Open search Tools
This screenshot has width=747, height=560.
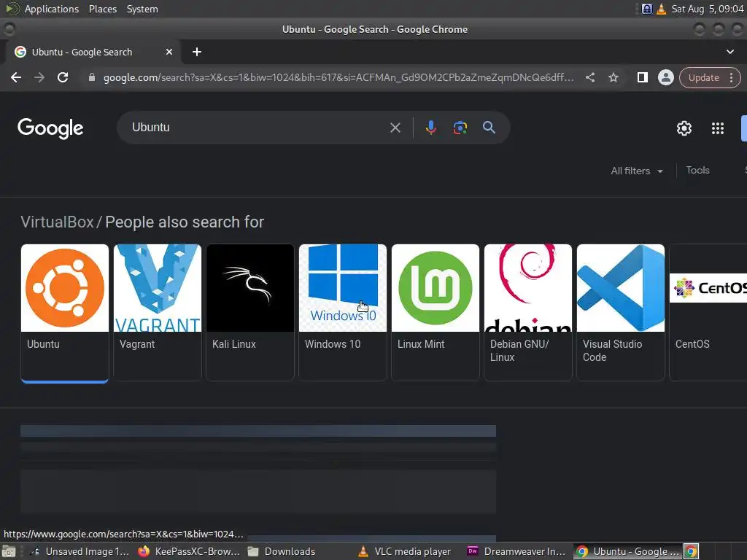click(x=697, y=170)
